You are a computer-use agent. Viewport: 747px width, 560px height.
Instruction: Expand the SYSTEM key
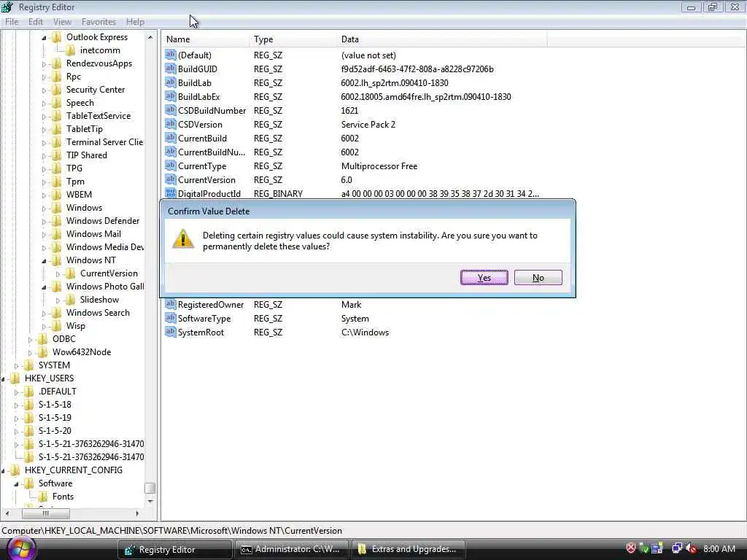tap(16, 366)
